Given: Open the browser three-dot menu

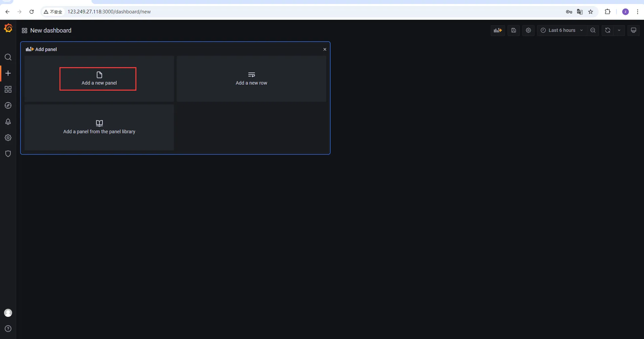Looking at the screenshot, I should pos(638,12).
